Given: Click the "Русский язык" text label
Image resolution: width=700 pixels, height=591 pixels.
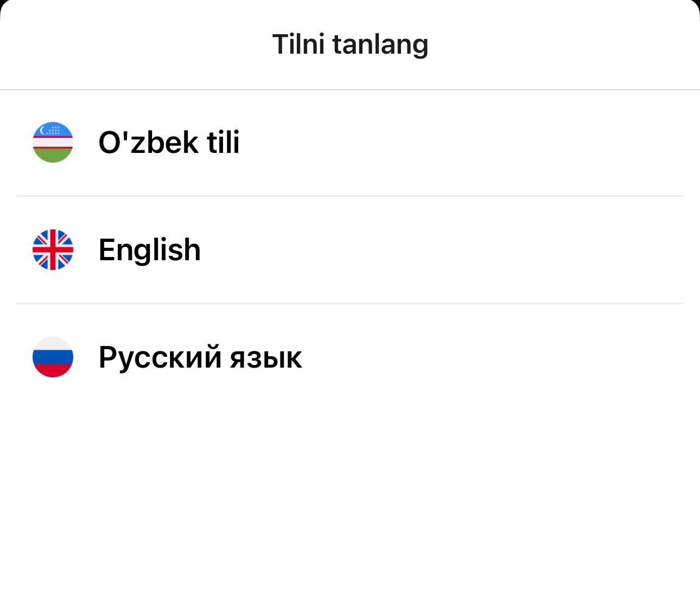Looking at the screenshot, I should click(x=200, y=357).
